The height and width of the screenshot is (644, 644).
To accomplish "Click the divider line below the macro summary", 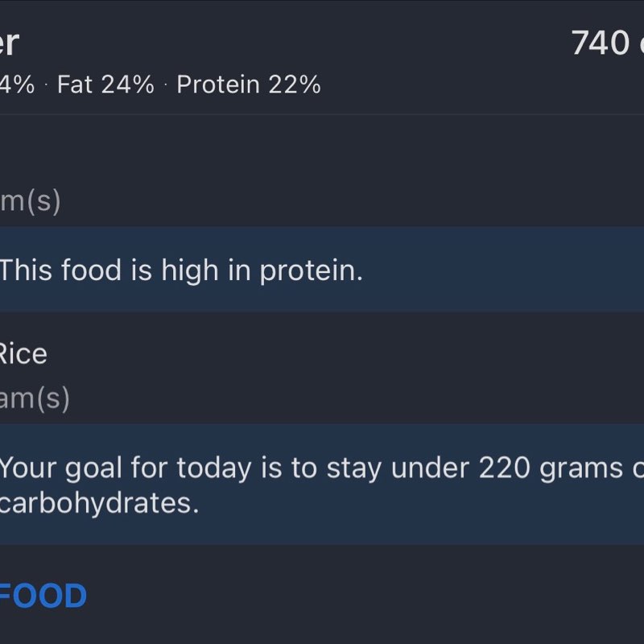I will (x=322, y=114).
